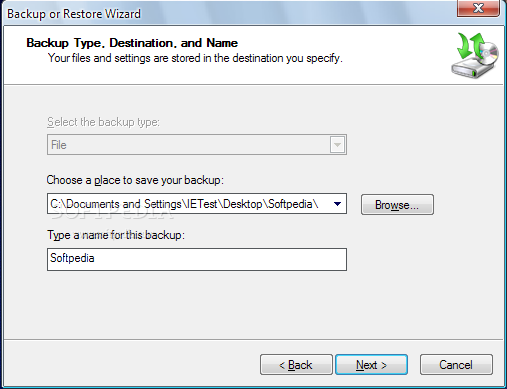Go to the previous step with Back

pos(296,365)
